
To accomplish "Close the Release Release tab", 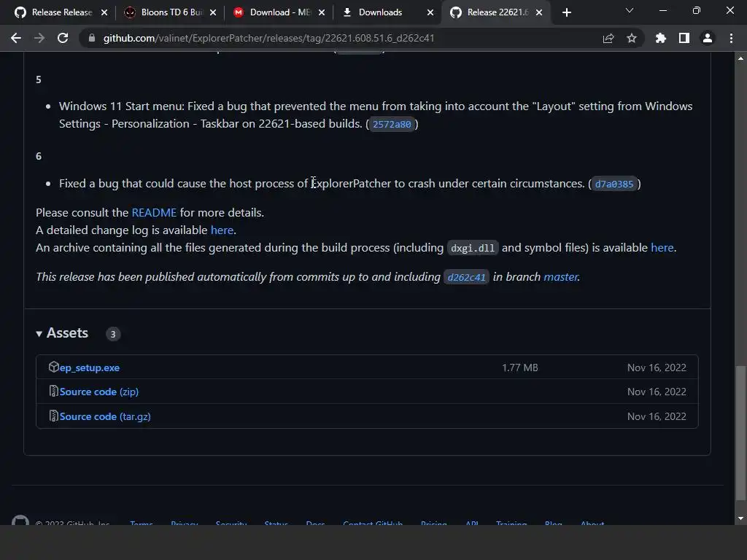I will pyautogui.click(x=104, y=12).
